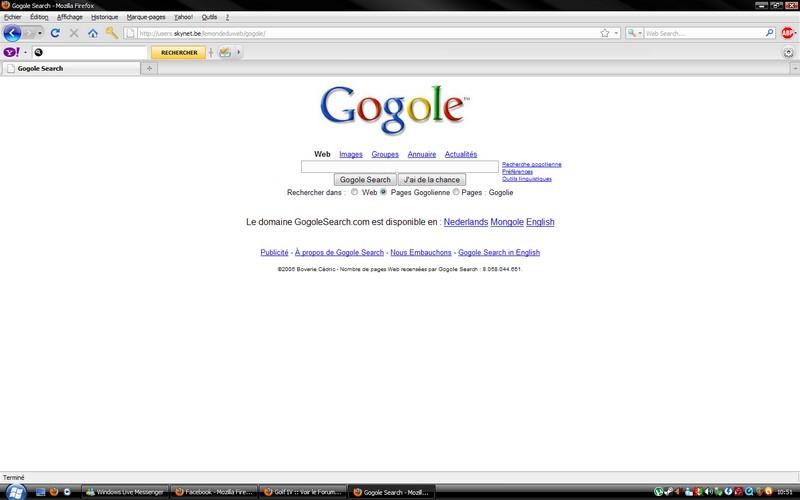Open the Yahoo toolbar settings gear icon
The image size is (800, 500).
click(x=788, y=53)
